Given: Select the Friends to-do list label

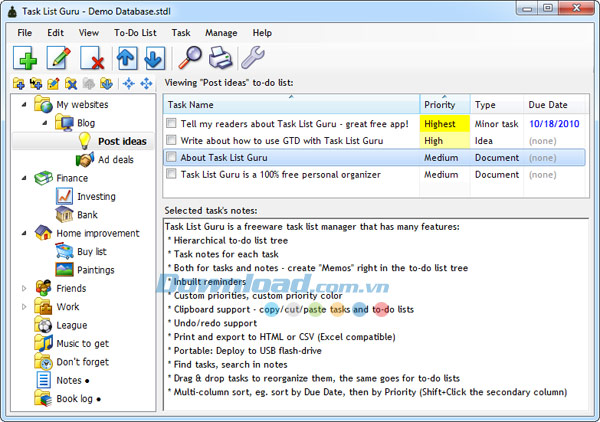Looking at the screenshot, I should (71, 288).
